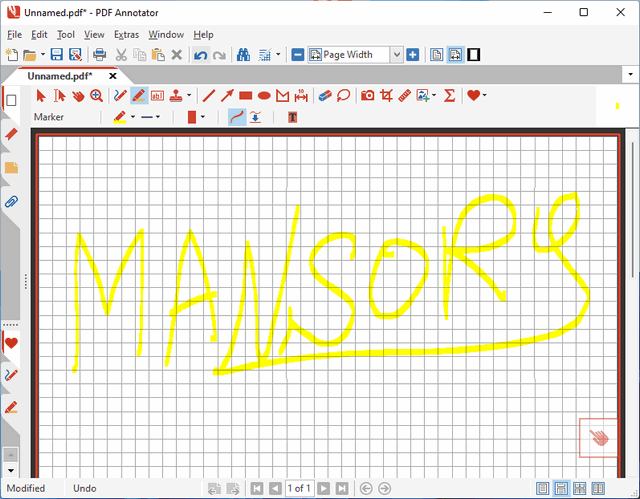
Task: Select the Stamp tool
Action: click(x=175, y=96)
